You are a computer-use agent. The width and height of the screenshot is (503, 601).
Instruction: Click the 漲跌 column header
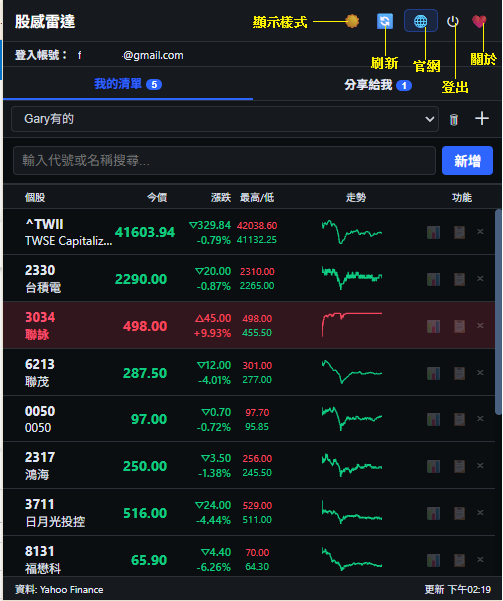click(221, 197)
